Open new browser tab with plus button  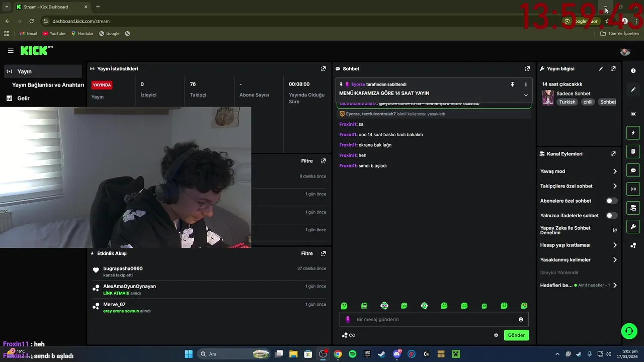tap(98, 7)
